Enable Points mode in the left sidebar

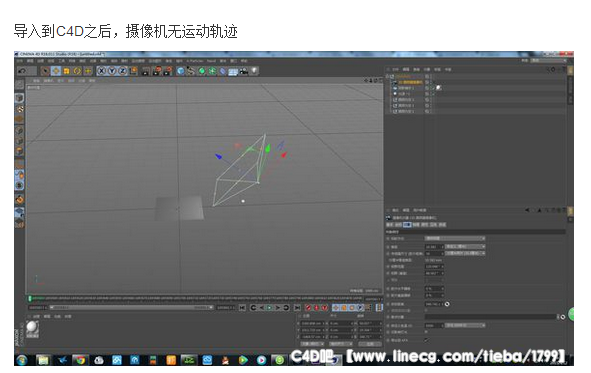(20, 130)
